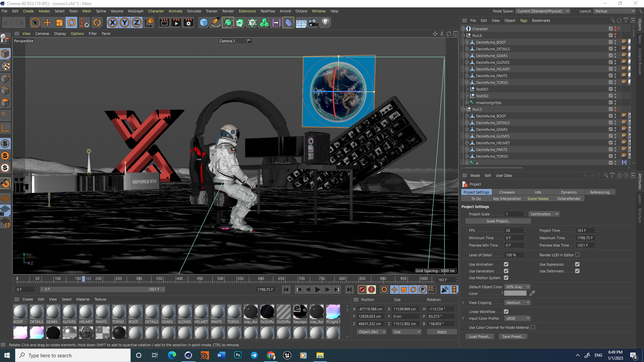
Task: Add a Cube primitive object
Action: click(x=204, y=22)
